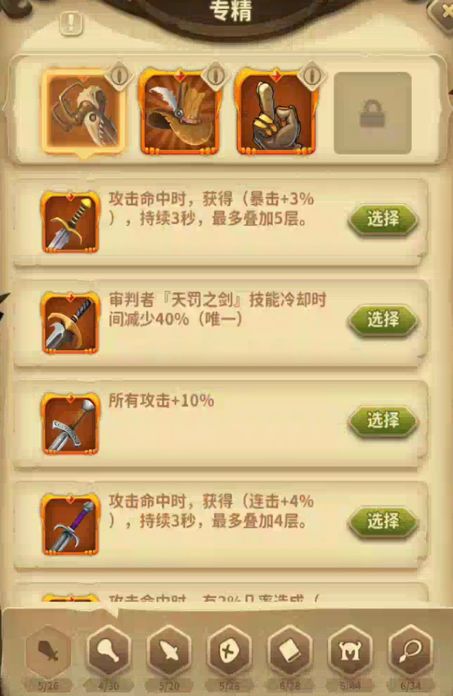The width and height of the screenshot is (453, 696).
Task: Open info badge on bird skull slot
Action: (x=118, y=74)
